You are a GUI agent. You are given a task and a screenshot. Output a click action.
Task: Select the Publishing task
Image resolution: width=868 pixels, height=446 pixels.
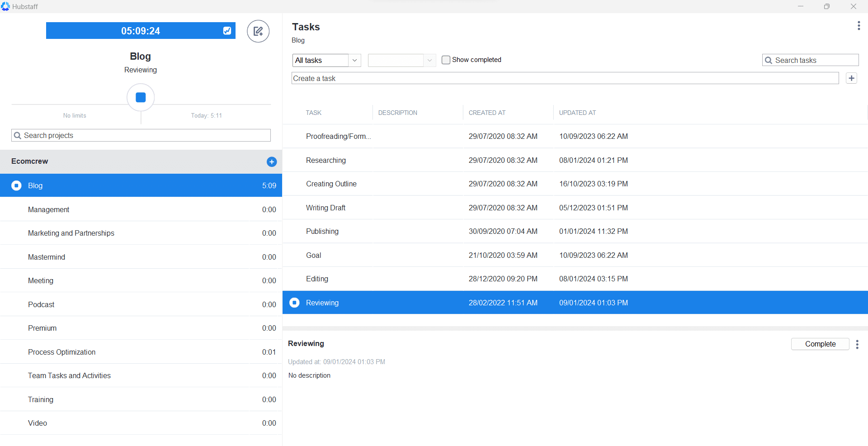tap(575, 231)
